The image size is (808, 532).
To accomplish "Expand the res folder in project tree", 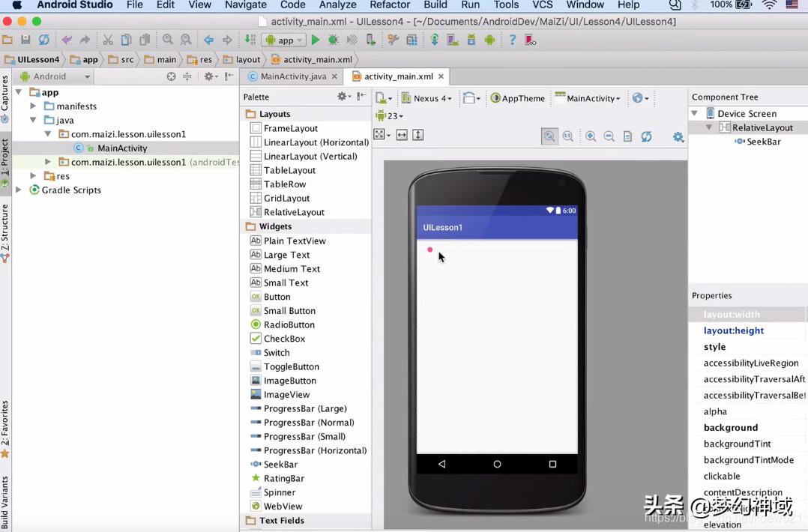I will click(x=33, y=176).
